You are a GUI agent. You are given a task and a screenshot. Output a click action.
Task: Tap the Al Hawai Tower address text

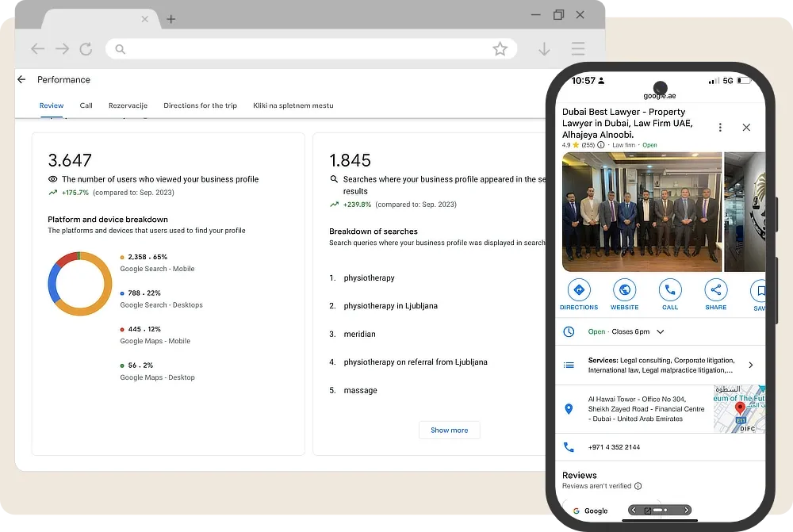pyautogui.click(x=646, y=409)
